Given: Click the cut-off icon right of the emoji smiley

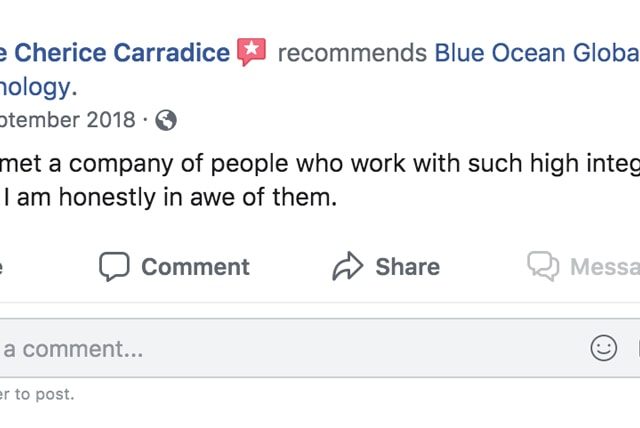Looking at the screenshot, I should tap(636, 348).
